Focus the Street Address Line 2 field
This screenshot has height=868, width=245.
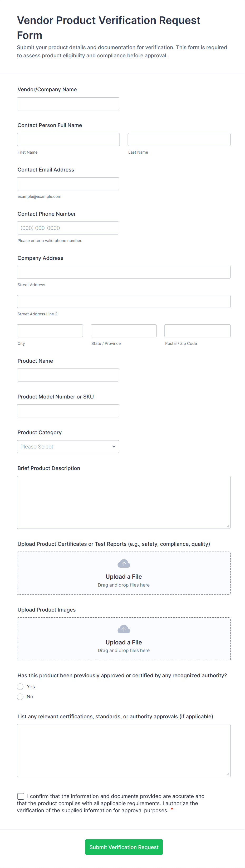click(124, 301)
